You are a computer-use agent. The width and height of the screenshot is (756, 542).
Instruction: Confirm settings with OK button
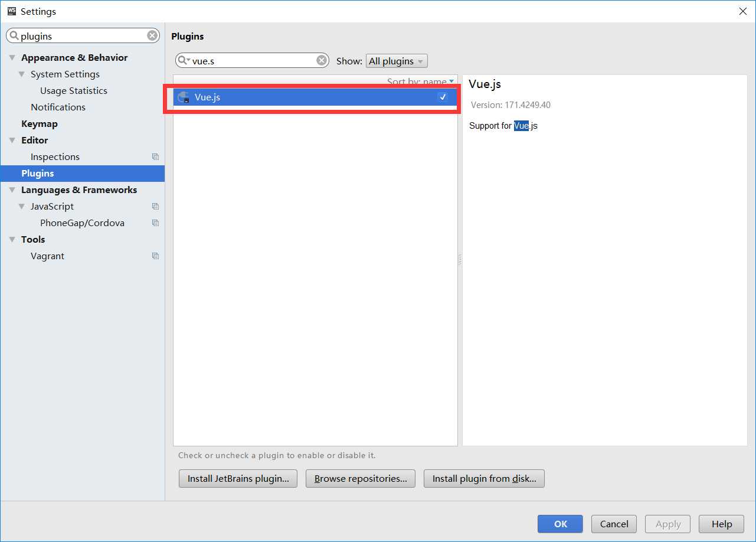560,524
